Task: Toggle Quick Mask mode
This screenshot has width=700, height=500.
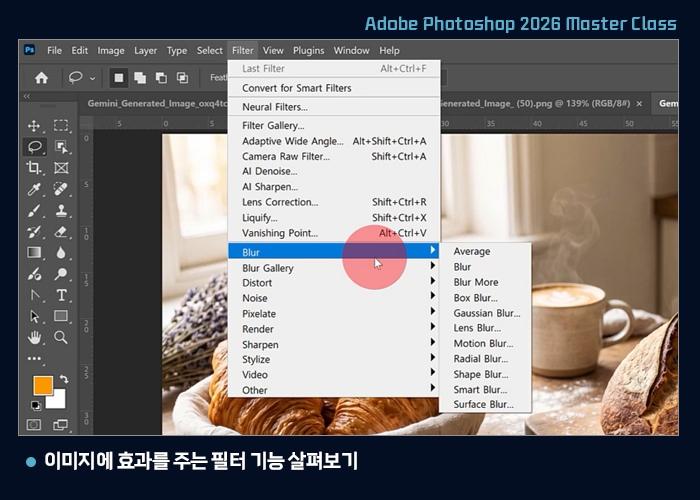Action: click(34, 425)
